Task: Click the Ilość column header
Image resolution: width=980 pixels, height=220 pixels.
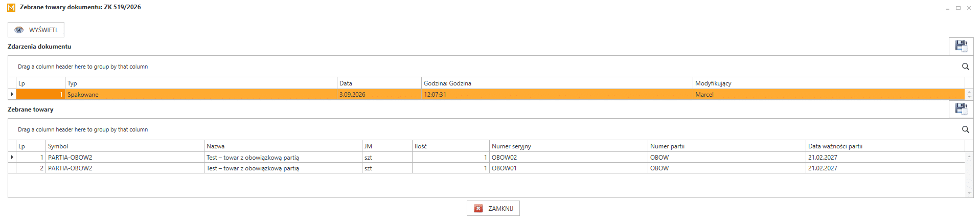Action: [x=451, y=146]
